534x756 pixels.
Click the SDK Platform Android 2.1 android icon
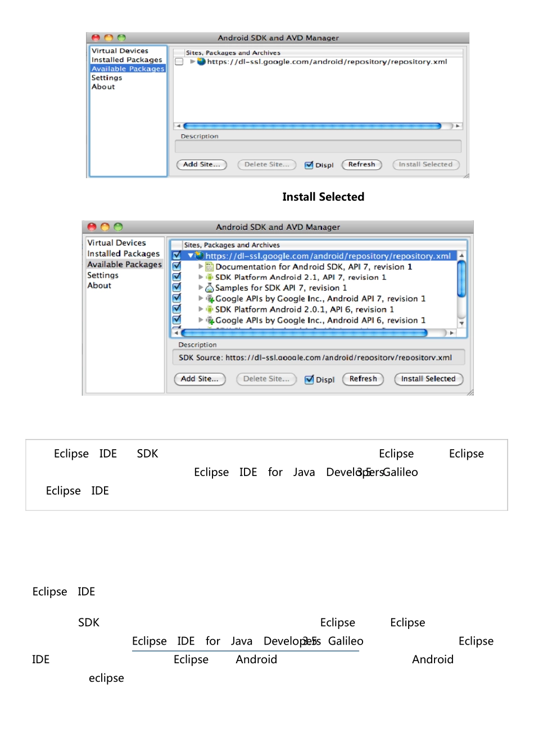[x=210, y=277]
